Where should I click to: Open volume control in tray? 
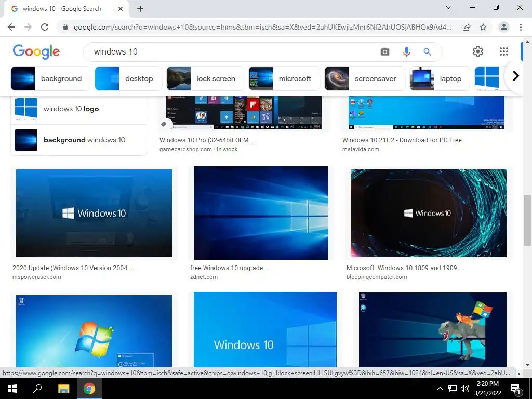(x=465, y=389)
